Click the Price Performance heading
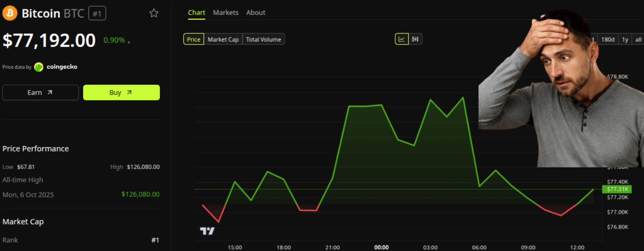Image resolution: width=644 pixels, height=251 pixels. click(x=36, y=149)
